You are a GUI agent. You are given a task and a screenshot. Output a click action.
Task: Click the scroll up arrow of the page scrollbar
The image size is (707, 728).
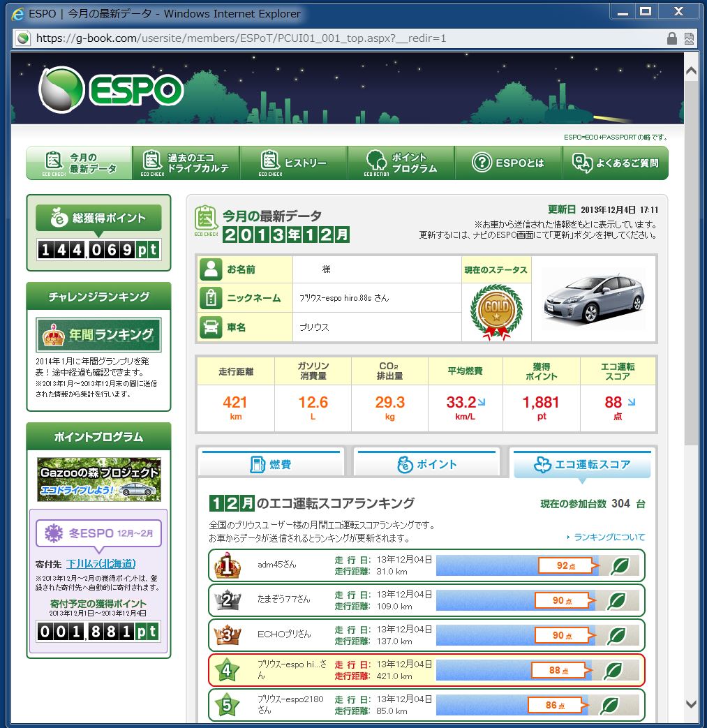tap(691, 70)
